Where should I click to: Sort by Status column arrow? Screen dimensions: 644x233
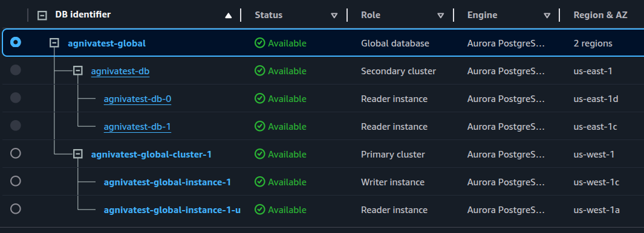(334, 16)
